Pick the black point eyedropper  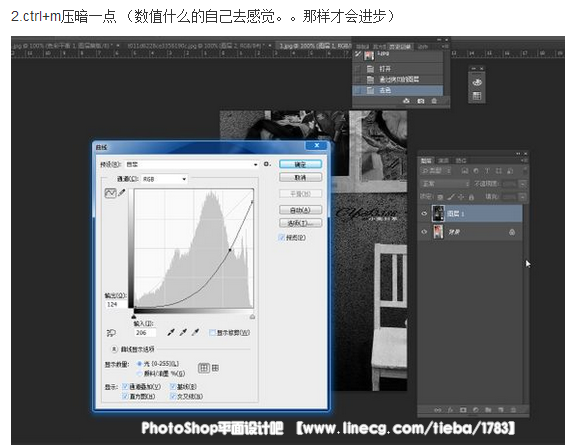tap(171, 332)
